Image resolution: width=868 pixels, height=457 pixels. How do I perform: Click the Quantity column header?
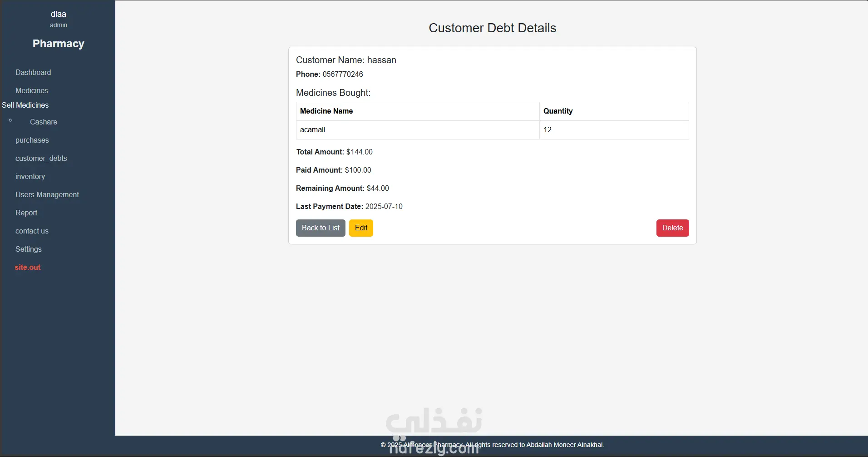pyautogui.click(x=614, y=111)
